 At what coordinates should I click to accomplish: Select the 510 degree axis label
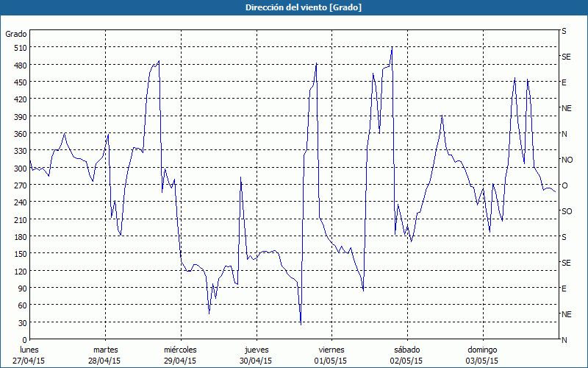coord(18,48)
